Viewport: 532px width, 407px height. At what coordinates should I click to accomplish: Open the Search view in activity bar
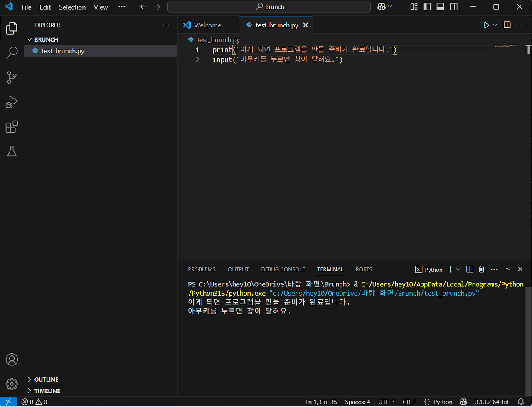[12, 53]
